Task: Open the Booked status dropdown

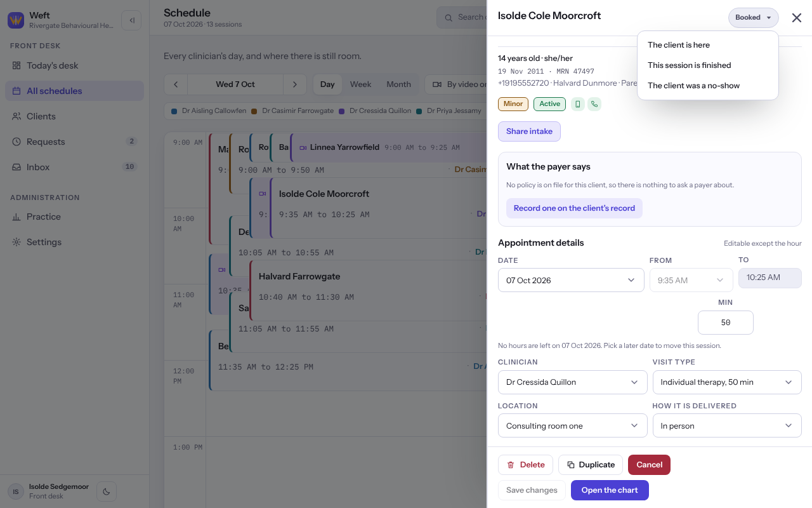Action: [x=753, y=18]
